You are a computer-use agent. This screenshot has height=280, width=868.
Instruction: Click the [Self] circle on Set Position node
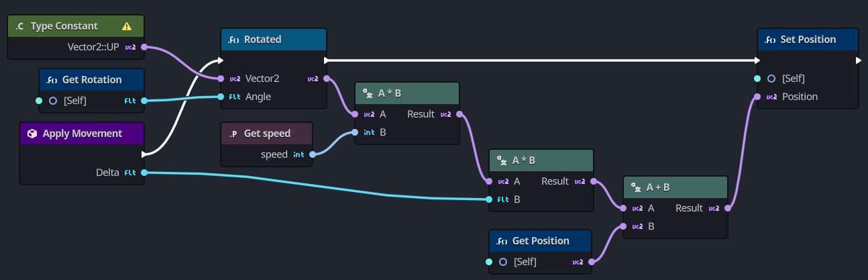click(x=771, y=79)
